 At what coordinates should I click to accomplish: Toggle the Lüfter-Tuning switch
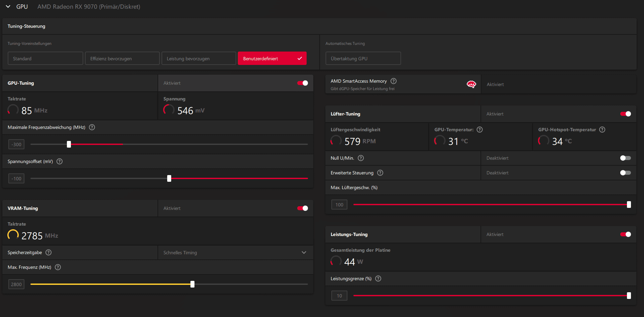626,114
